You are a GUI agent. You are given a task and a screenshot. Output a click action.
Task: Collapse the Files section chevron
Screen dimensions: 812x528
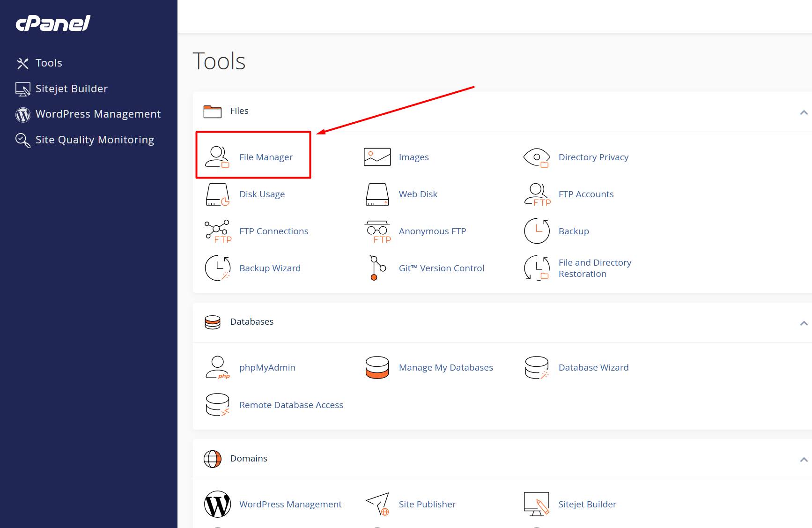(804, 112)
